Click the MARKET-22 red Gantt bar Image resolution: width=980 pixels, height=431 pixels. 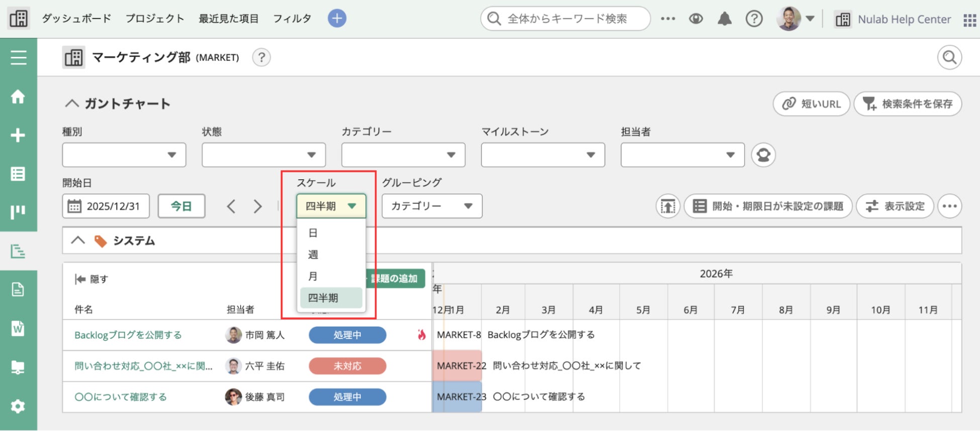tap(456, 366)
